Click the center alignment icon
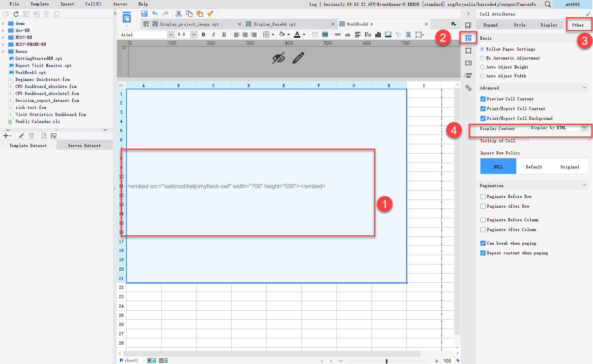The image size is (593, 364). 245,35
